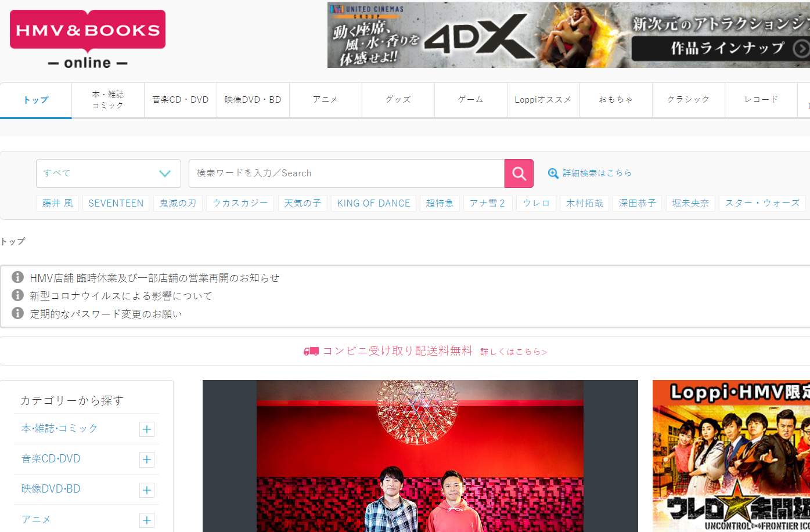Expand the 映像DVD・BD sidebar category
This screenshot has height=532, width=810.
(x=147, y=490)
